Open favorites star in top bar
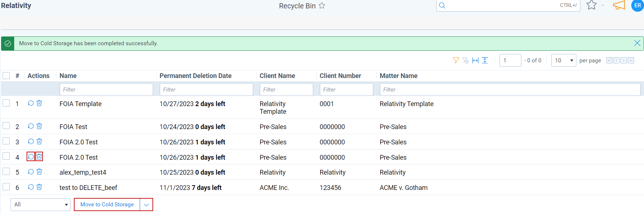The width and height of the screenshot is (644, 214). pyautogui.click(x=592, y=5)
